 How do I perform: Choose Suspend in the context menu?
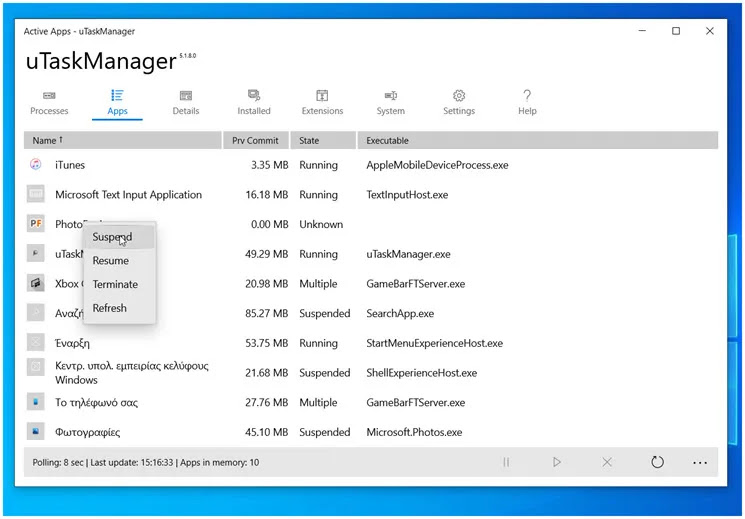(x=120, y=237)
